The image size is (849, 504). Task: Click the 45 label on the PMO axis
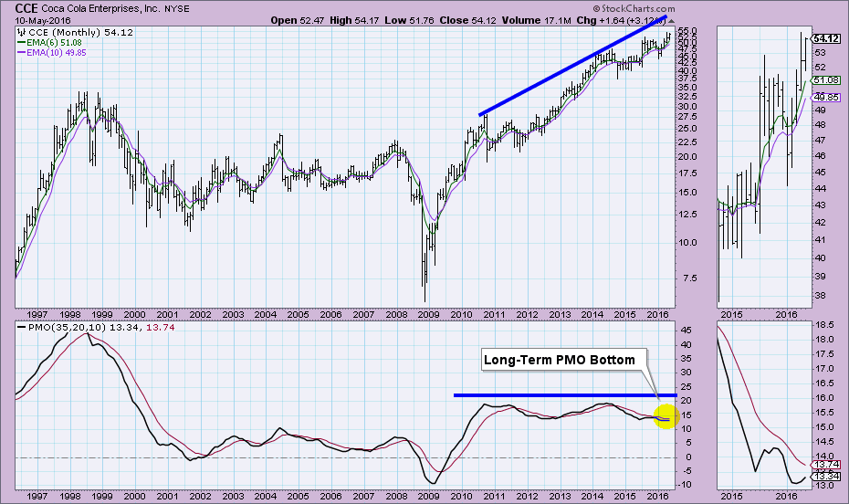[685, 331]
